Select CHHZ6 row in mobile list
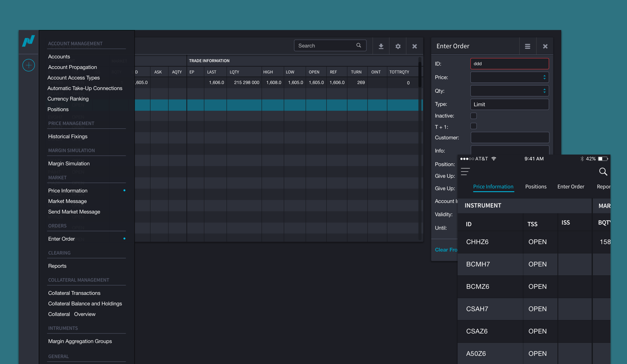 tap(534, 242)
